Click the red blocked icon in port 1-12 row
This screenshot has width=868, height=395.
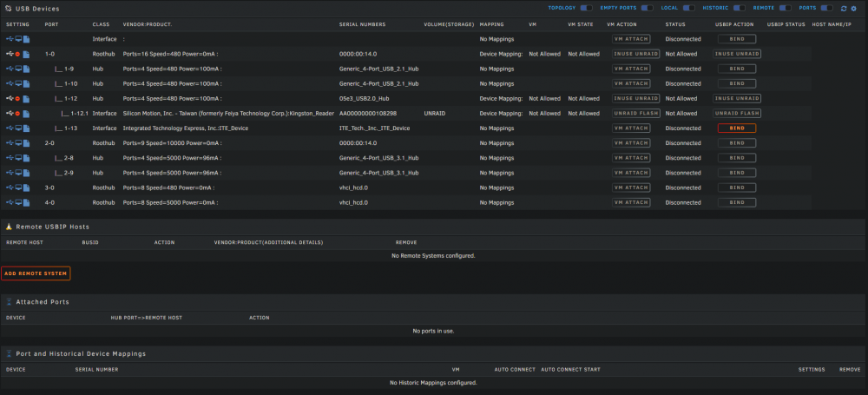pyautogui.click(x=17, y=99)
